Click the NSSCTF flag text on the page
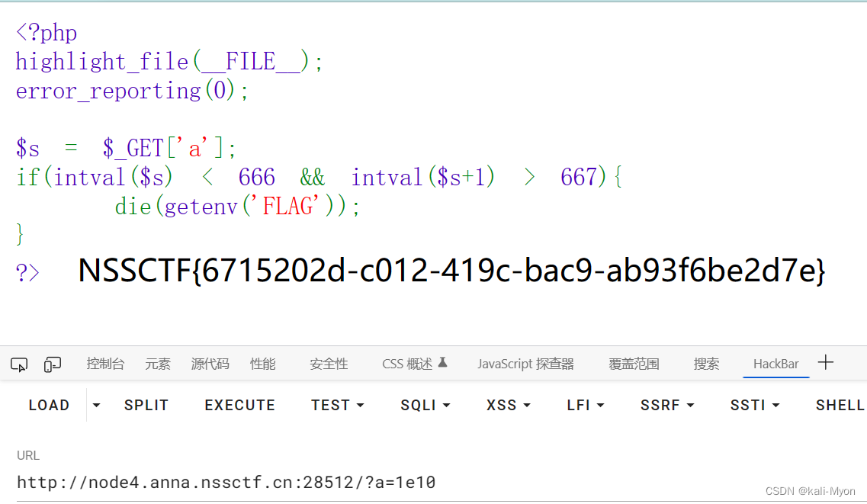The height and width of the screenshot is (504, 867). [x=451, y=271]
